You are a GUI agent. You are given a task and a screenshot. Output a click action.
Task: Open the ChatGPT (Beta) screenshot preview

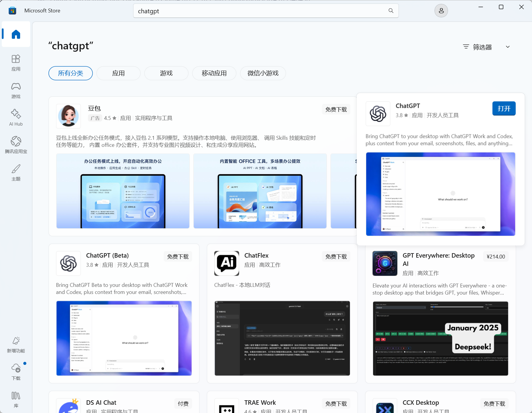click(x=124, y=338)
